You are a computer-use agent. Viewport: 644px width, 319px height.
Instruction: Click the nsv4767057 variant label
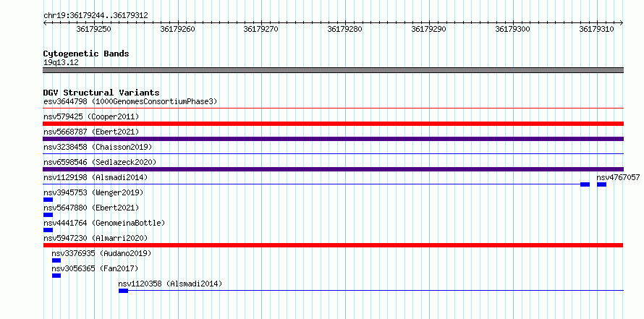tap(618, 177)
